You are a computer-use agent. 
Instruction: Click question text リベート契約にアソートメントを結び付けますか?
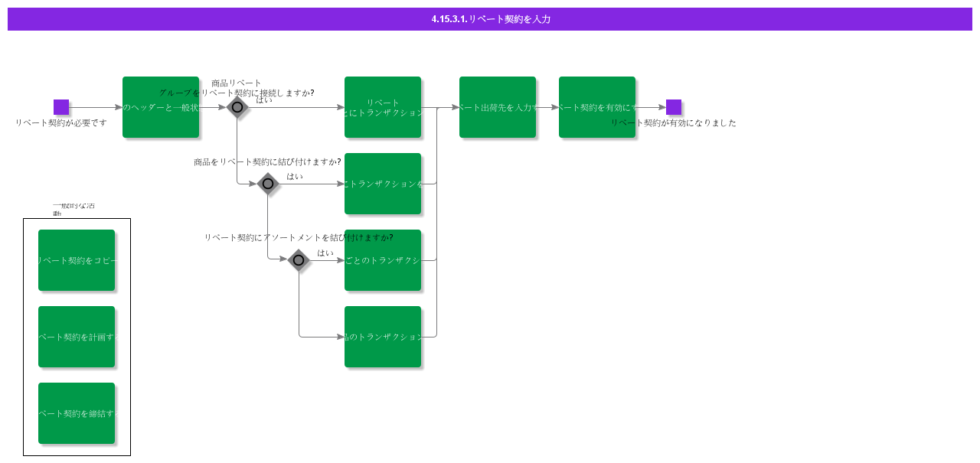point(299,237)
